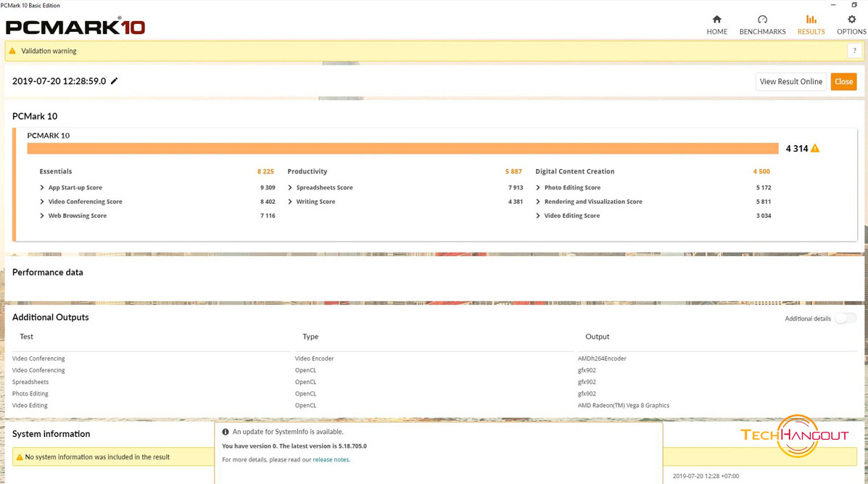Click the App Start-up score value 9 309

tap(268, 188)
